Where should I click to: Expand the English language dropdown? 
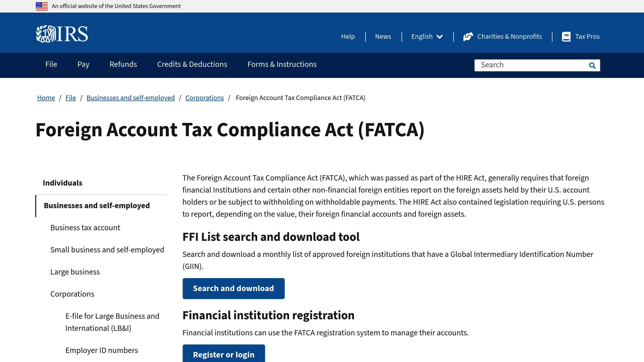(427, 36)
